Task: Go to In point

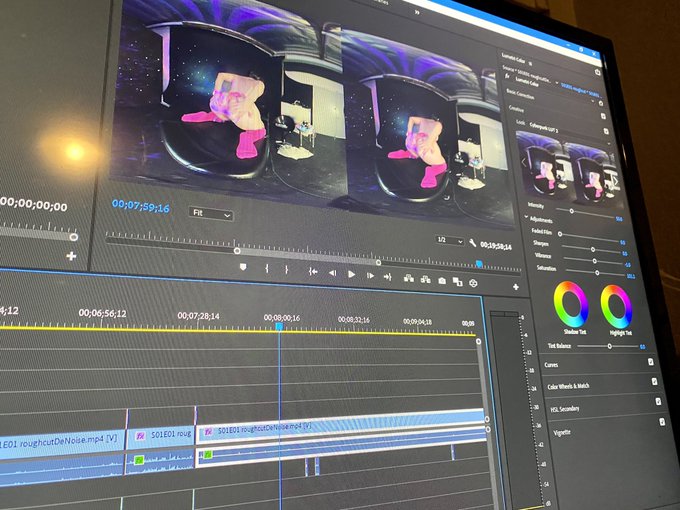Action: [x=313, y=272]
